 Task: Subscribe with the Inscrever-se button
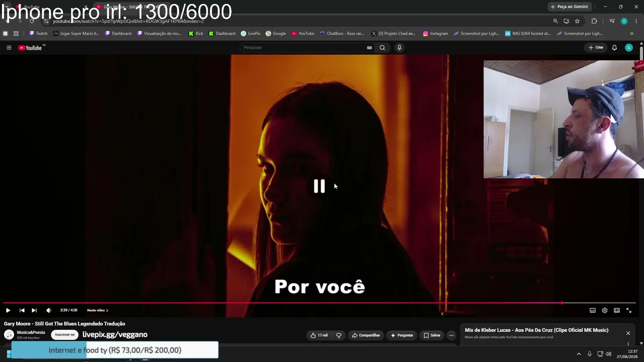coord(65,335)
